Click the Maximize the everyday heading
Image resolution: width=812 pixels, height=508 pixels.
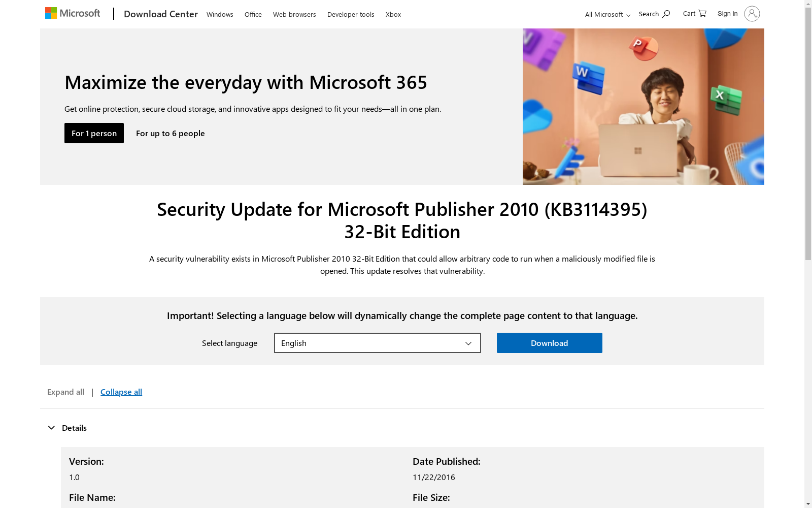click(246, 82)
